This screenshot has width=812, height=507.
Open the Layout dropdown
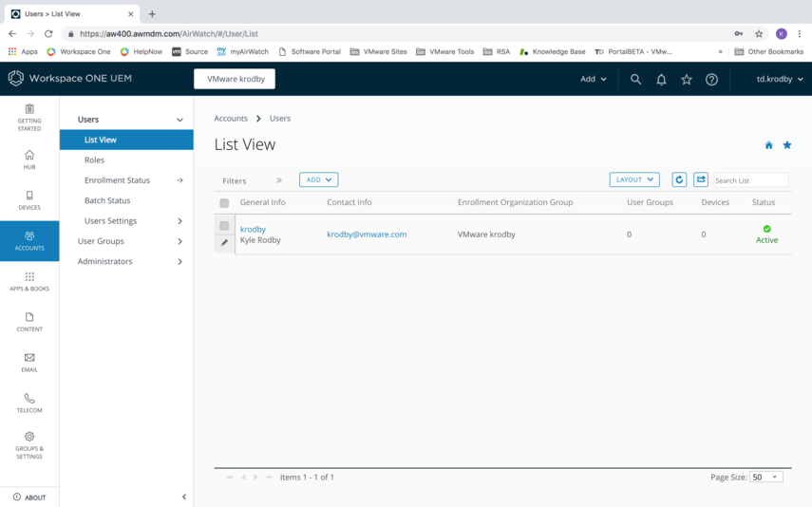coord(633,179)
